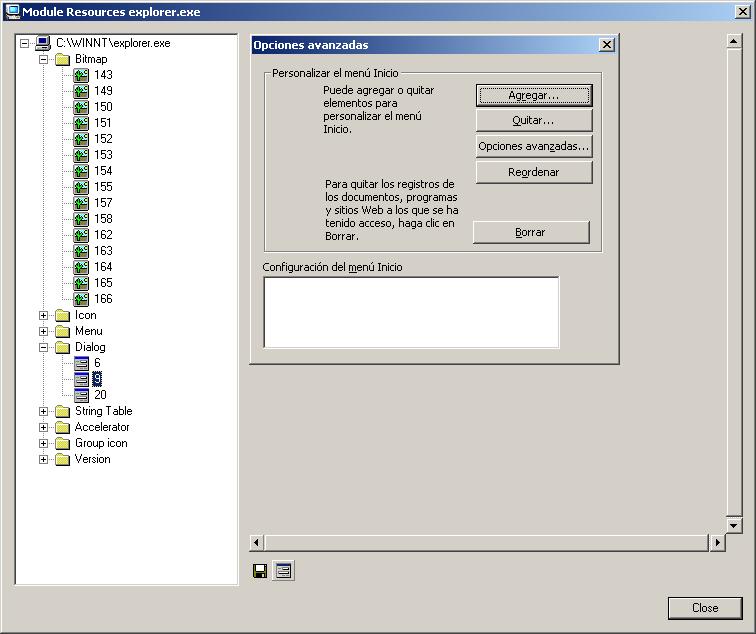The height and width of the screenshot is (634, 756).
Task: Select bitmap icon 151 in the tree
Action: point(81,123)
